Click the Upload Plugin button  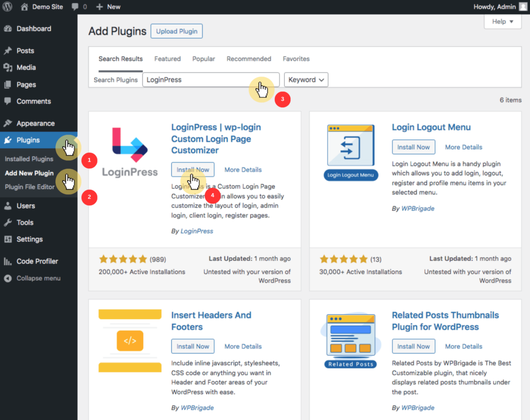pos(176,31)
